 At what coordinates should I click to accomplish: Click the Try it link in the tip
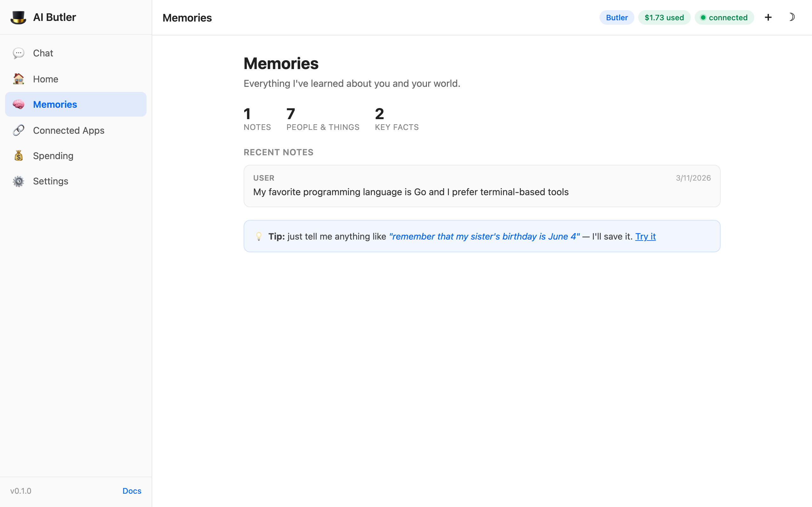click(x=645, y=236)
